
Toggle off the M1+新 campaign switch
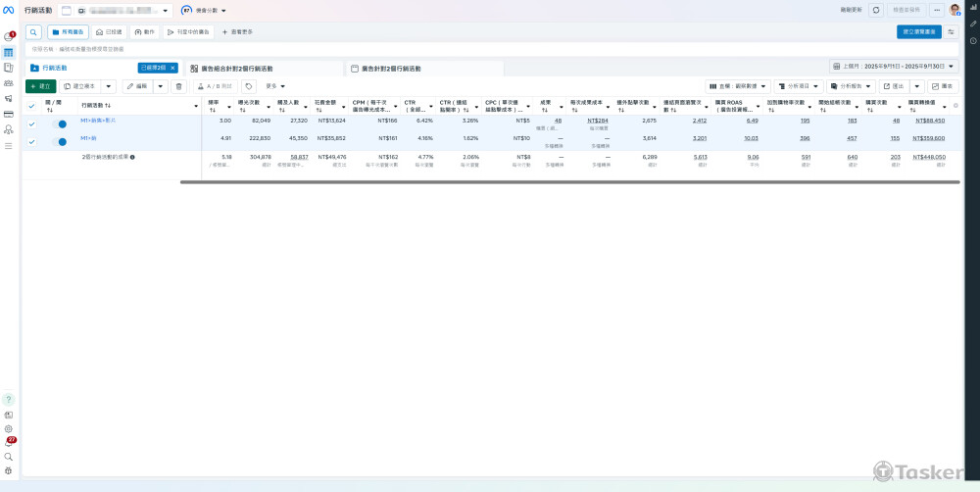coord(61,142)
